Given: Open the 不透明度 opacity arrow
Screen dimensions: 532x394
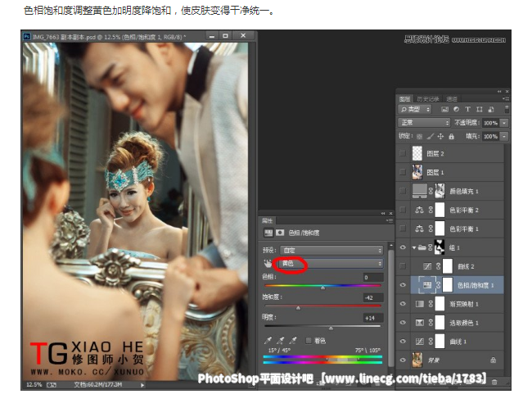Looking at the screenshot, I should click(x=504, y=123).
